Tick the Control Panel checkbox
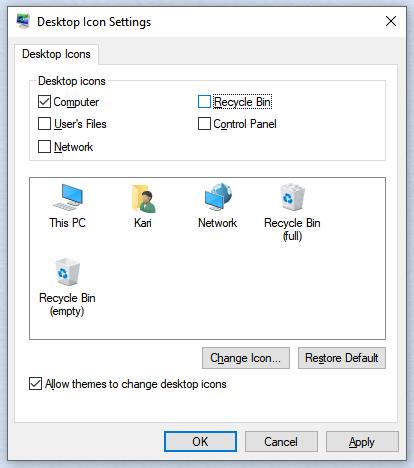 pyautogui.click(x=204, y=124)
